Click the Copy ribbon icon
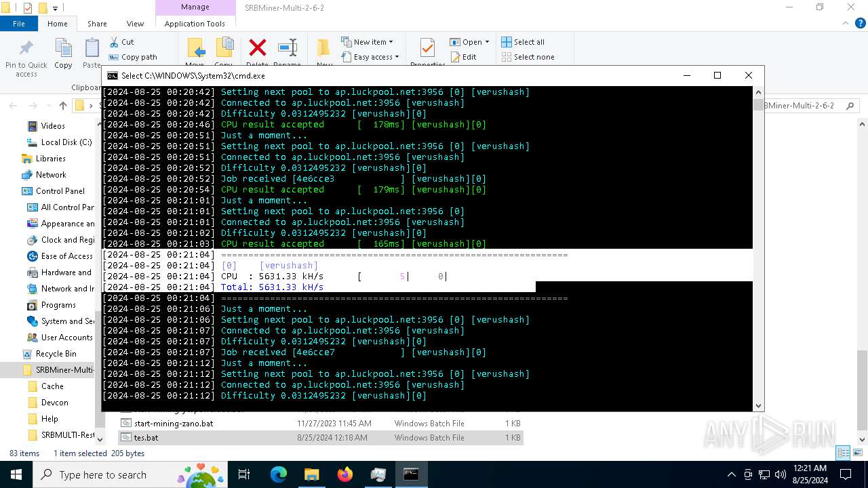The height and width of the screenshot is (488, 868). pyautogui.click(x=63, y=49)
